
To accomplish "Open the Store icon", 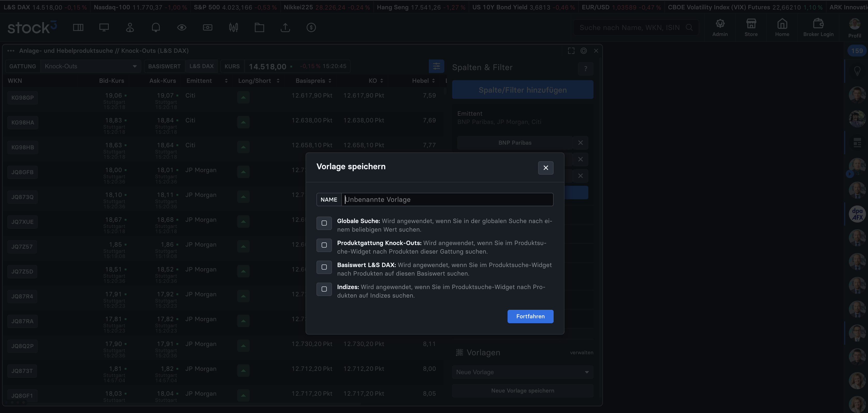I will click(751, 28).
